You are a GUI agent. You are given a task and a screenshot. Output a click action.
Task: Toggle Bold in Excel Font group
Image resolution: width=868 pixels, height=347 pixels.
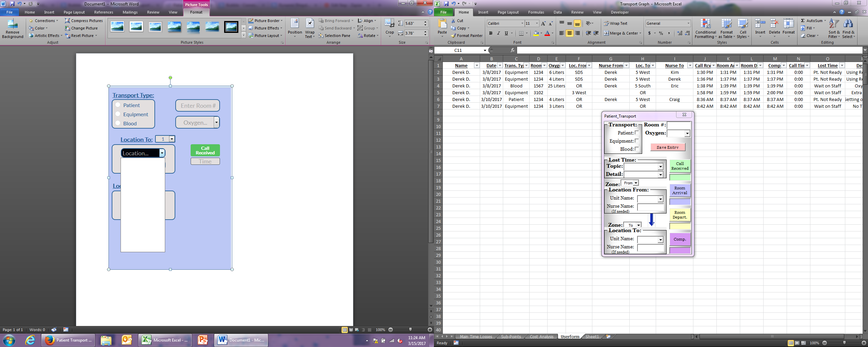pyautogui.click(x=491, y=33)
